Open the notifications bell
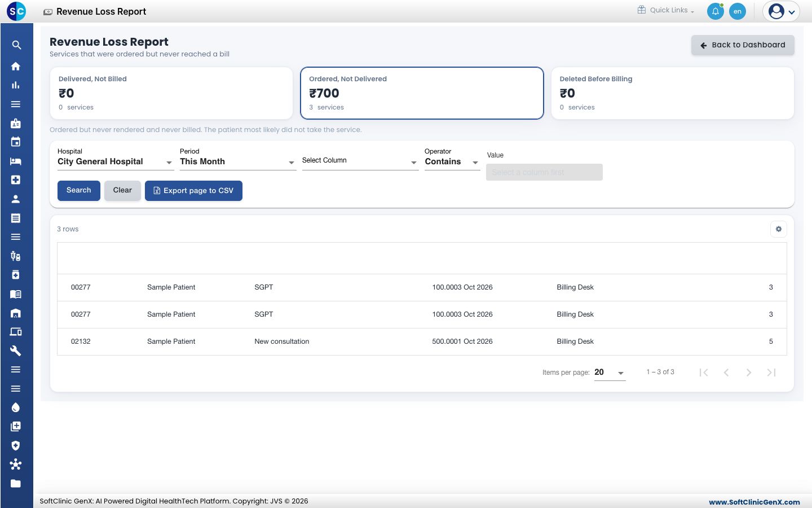812x508 pixels. point(715,11)
